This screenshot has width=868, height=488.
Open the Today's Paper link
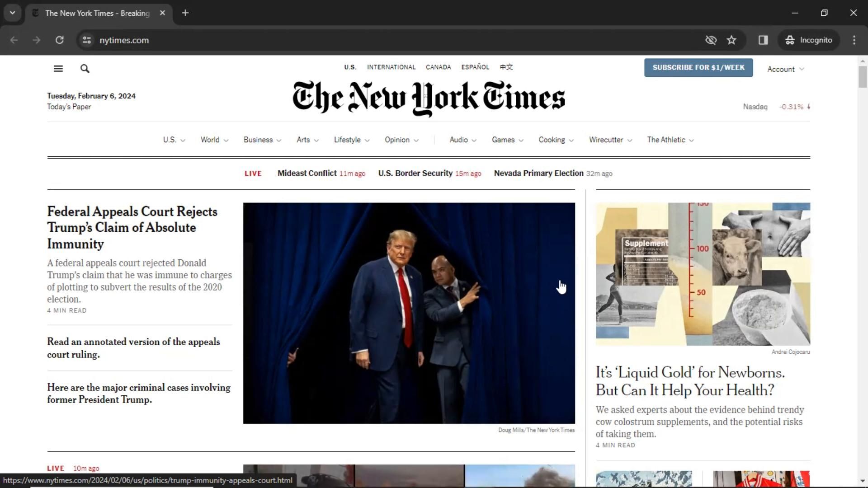pyautogui.click(x=69, y=107)
